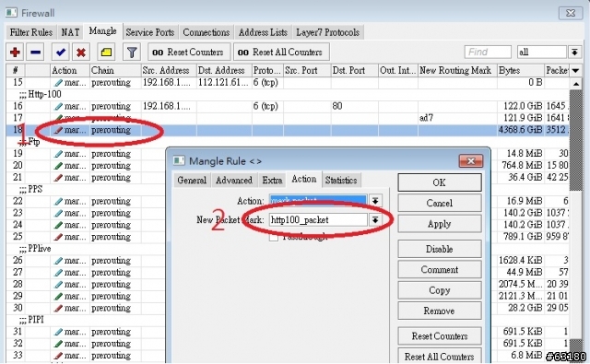Select rule 30 red action icon
Screen dimensions: 590x364
(x=58, y=308)
